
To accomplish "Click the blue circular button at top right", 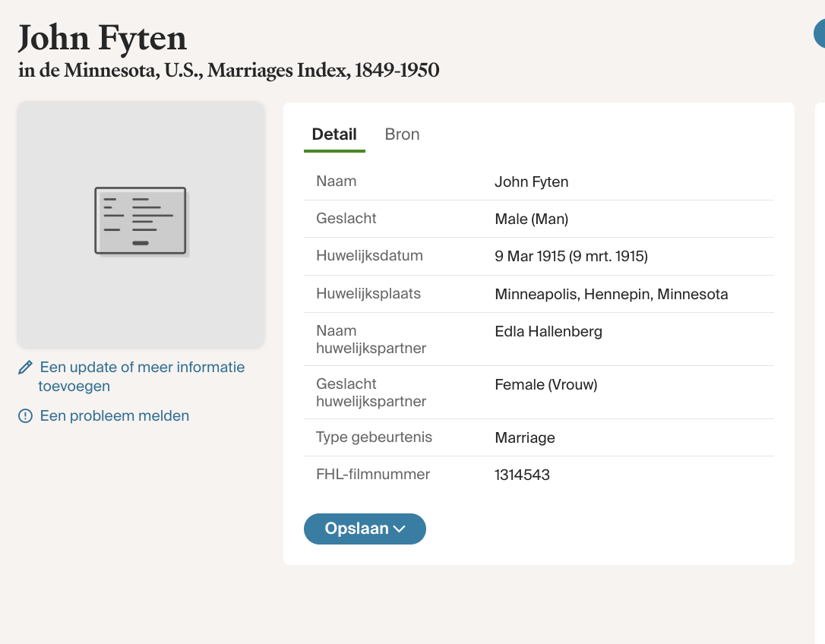I will [x=820, y=34].
